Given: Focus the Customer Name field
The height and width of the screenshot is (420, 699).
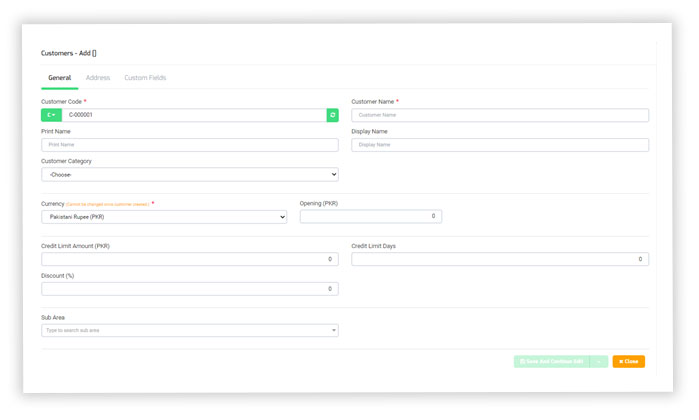Looking at the screenshot, I should pos(499,115).
